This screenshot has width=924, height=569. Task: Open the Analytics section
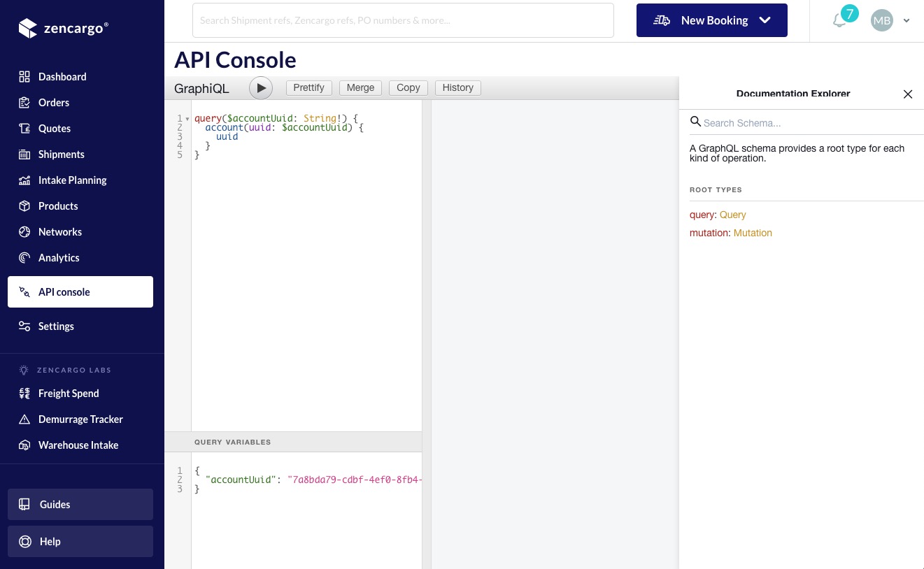pos(58,257)
